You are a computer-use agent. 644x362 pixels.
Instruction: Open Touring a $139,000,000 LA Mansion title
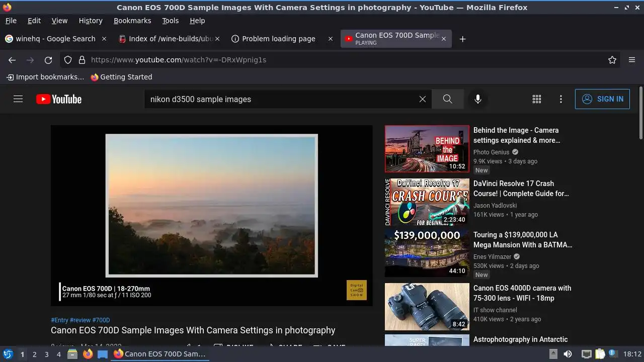(523, 240)
